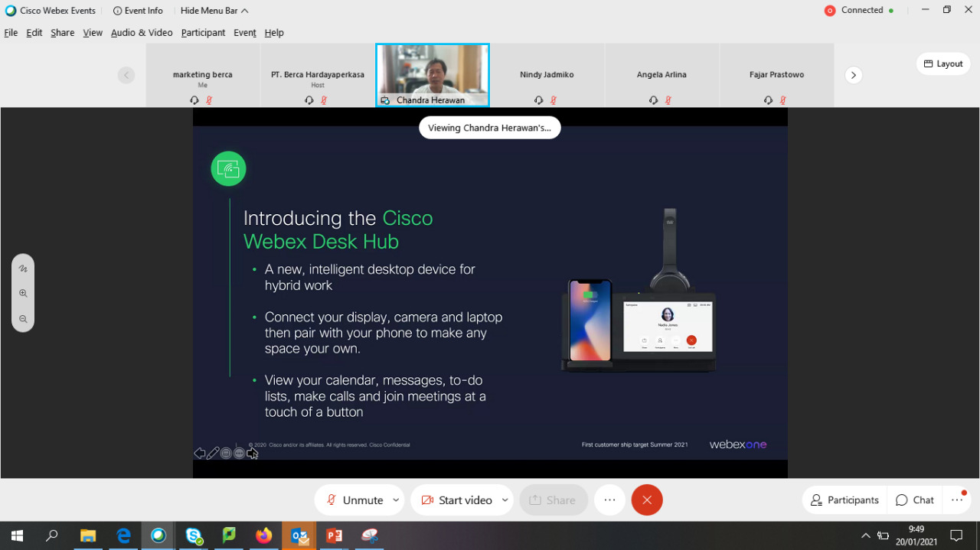Screen dimensions: 980x550
Task: Click the see-all-slides icon in presentation
Action: pyautogui.click(x=226, y=454)
